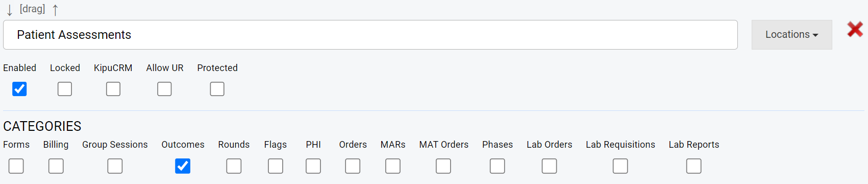Enable the Lab Requisitions checkbox
Screen dimensions: 868x184
coord(621,166)
